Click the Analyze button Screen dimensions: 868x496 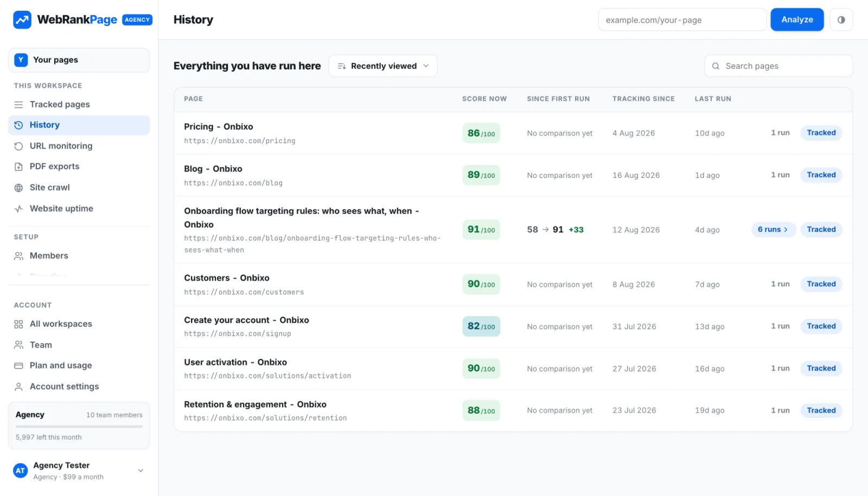[x=797, y=20]
